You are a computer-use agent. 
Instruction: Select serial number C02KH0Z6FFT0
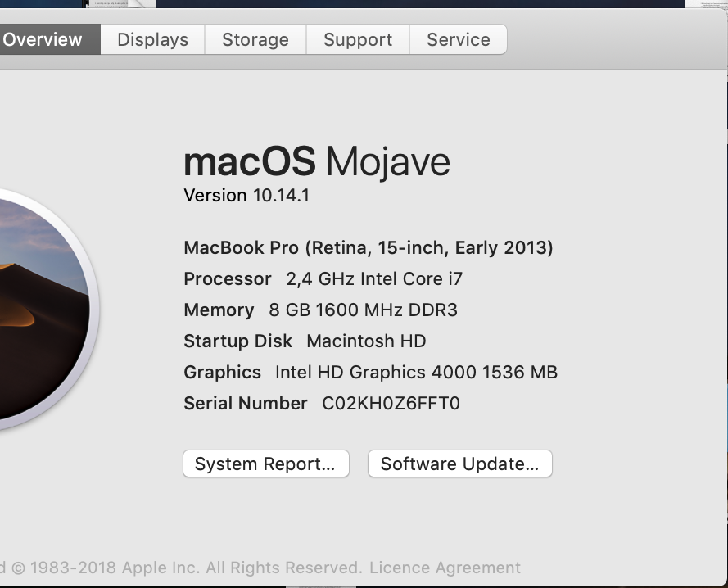391,404
